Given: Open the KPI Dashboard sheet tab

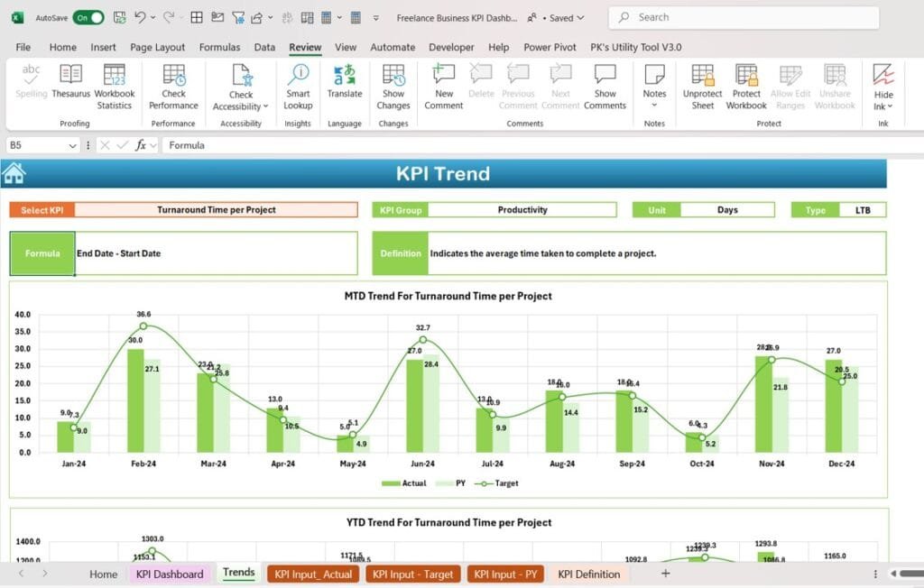Looking at the screenshot, I should point(169,574).
